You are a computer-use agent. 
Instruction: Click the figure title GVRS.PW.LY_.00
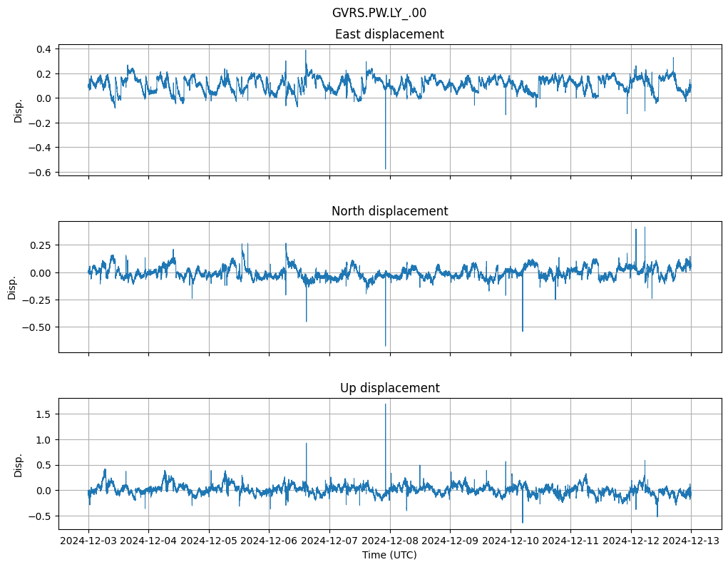379,13
